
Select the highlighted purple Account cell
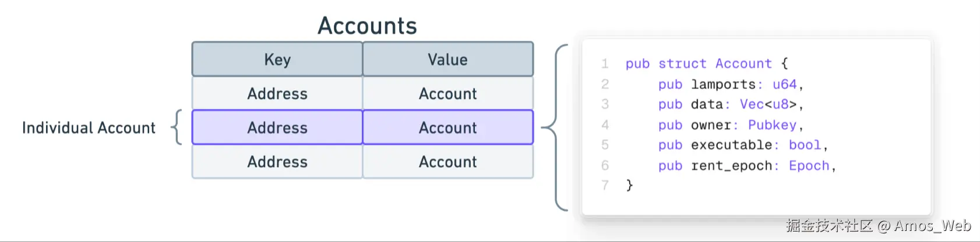click(447, 127)
